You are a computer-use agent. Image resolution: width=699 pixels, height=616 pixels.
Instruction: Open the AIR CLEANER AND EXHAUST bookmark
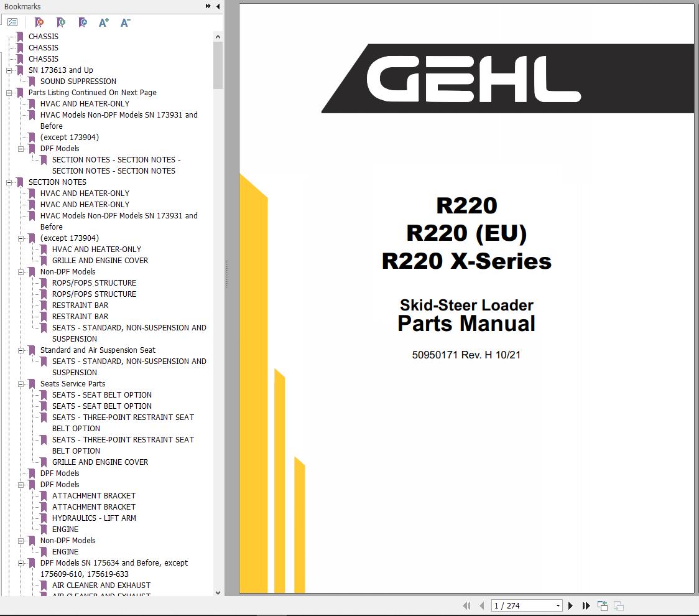[x=101, y=586]
